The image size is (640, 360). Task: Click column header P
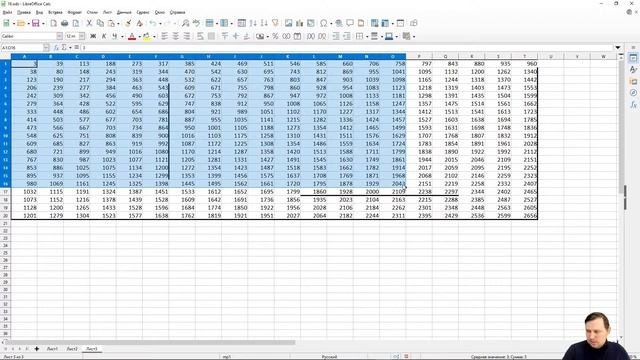tap(419, 56)
